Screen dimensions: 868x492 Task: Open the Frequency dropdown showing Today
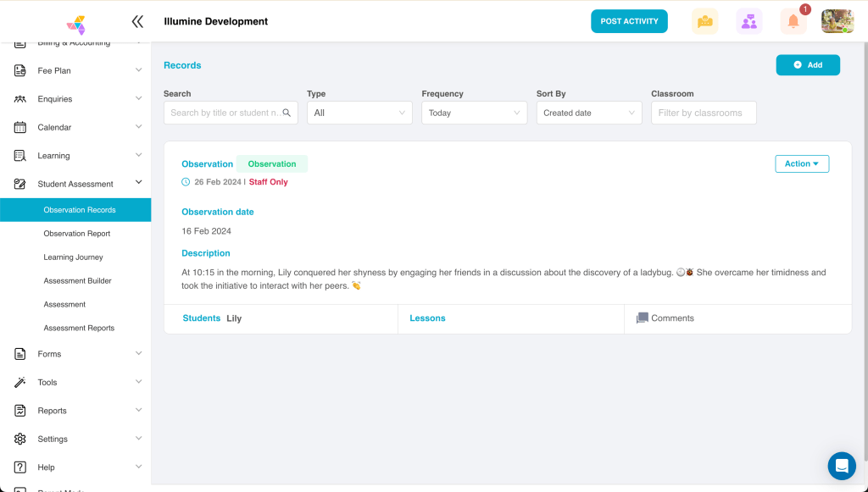tap(474, 113)
